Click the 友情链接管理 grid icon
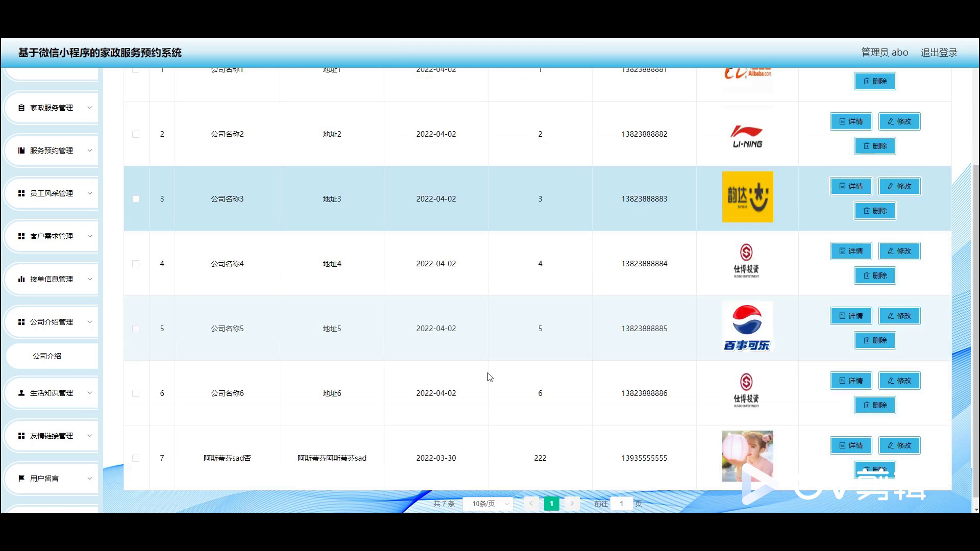 point(21,436)
